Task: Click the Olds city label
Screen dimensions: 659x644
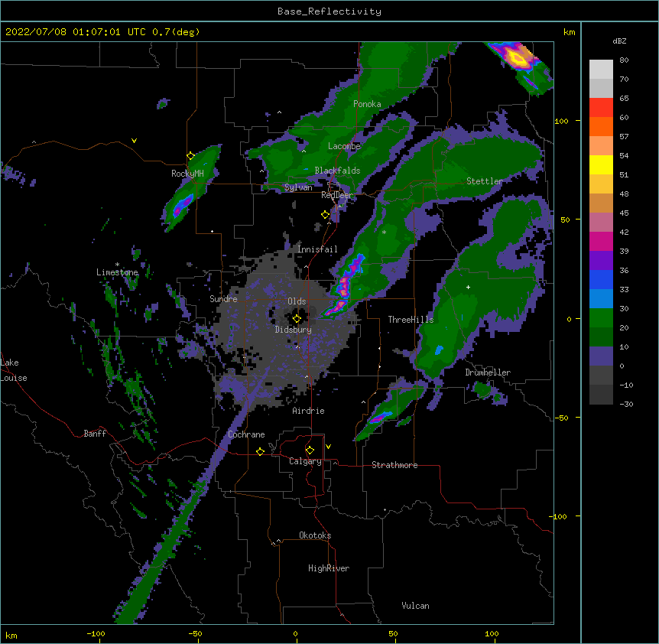Action: [297, 301]
